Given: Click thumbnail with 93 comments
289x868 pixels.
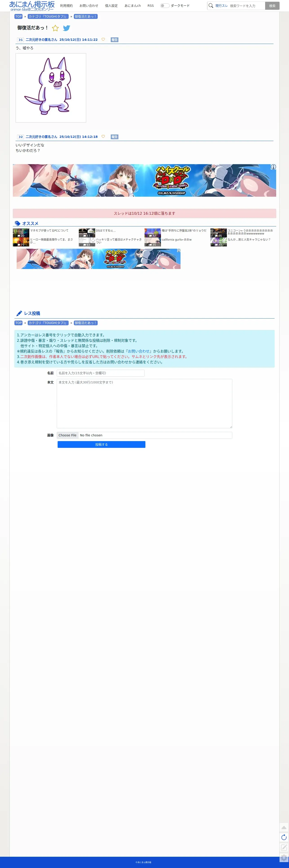Looking at the screenshot, I should click(87, 242).
